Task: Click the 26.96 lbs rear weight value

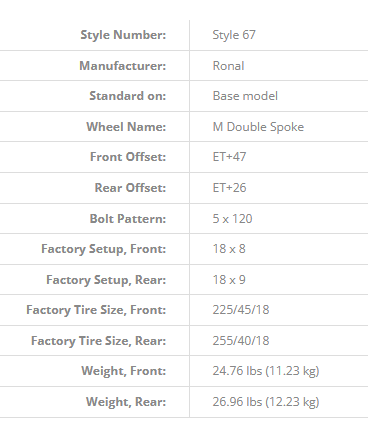Action: click(266, 402)
